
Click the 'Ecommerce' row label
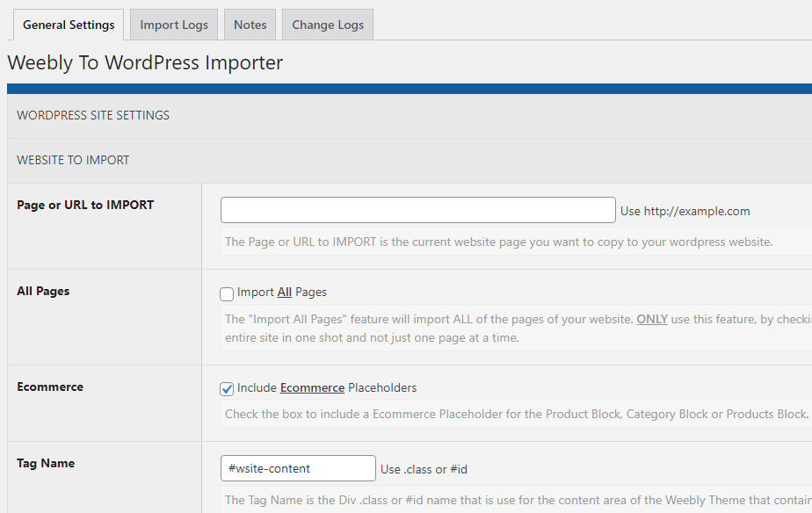click(x=50, y=387)
